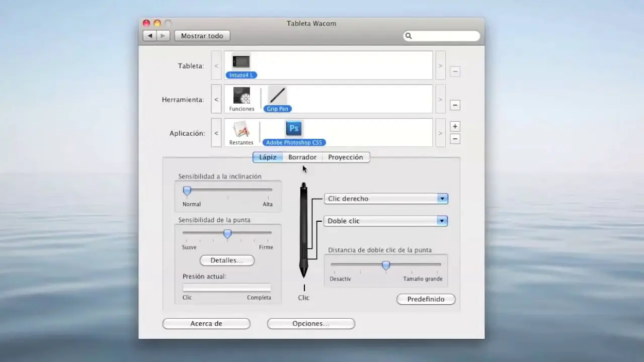Go back with the left arrow toolbar button
This screenshot has height=362, width=644.
[x=149, y=36]
